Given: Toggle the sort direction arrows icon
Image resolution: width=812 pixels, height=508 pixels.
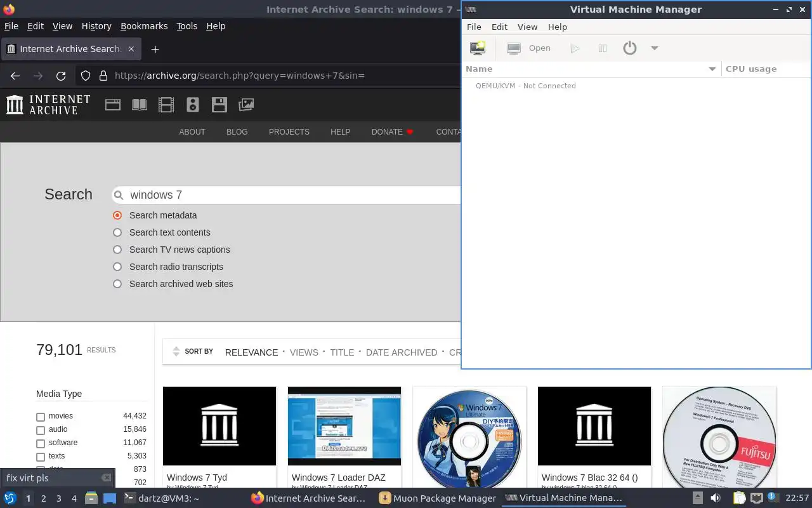Looking at the screenshot, I should coord(176,352).
